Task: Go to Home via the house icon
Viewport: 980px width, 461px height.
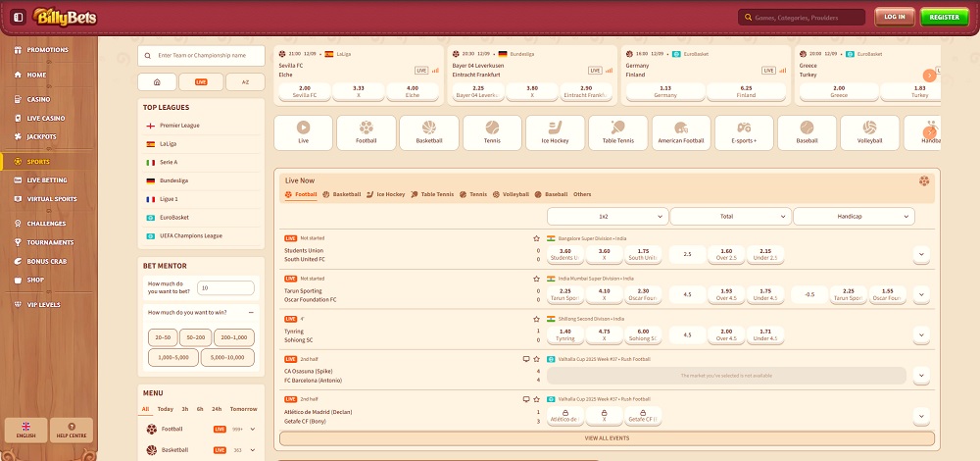Action: 18,76
